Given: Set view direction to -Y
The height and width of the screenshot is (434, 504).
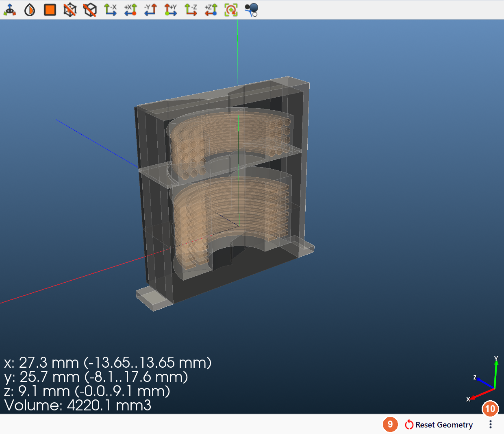Looking at the screenshot, I should coord(150,10).
